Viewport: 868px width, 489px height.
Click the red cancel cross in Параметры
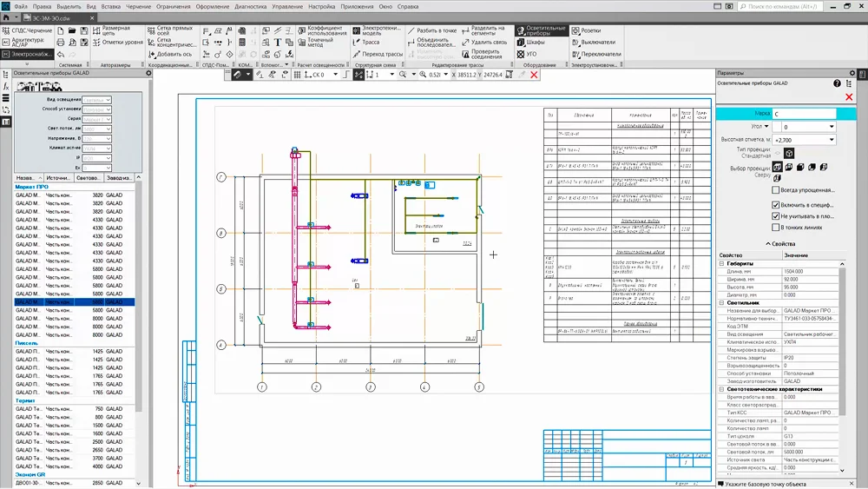pos(849,97)
